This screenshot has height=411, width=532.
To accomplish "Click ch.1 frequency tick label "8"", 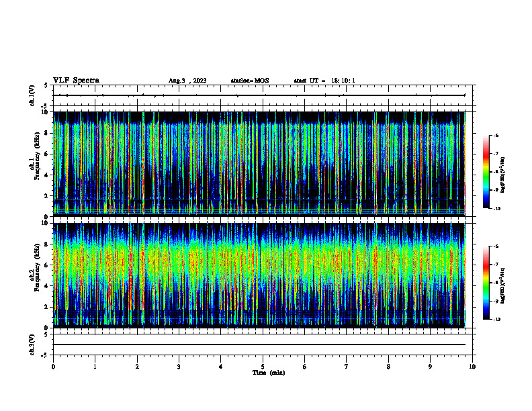I will 46,133.
